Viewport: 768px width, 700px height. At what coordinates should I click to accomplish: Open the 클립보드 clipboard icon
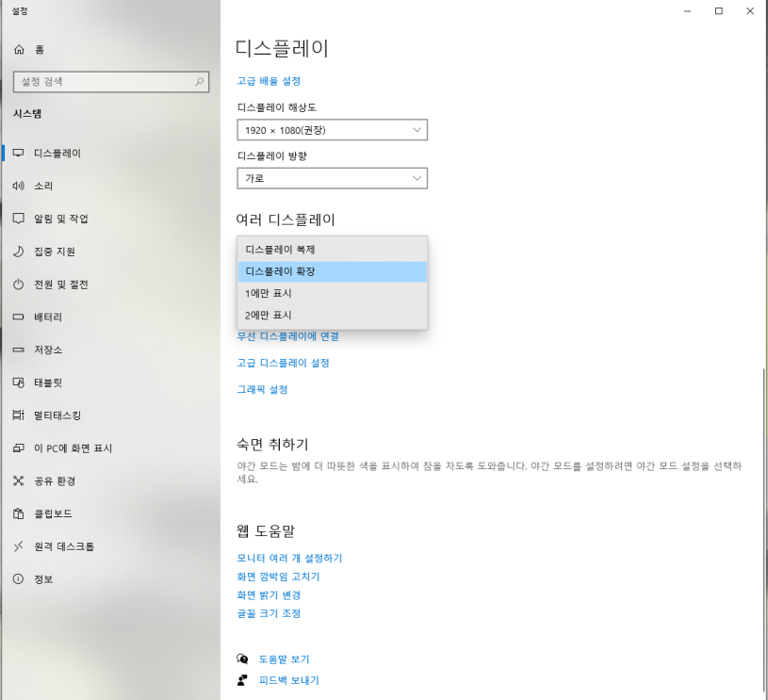pos(19,513)
